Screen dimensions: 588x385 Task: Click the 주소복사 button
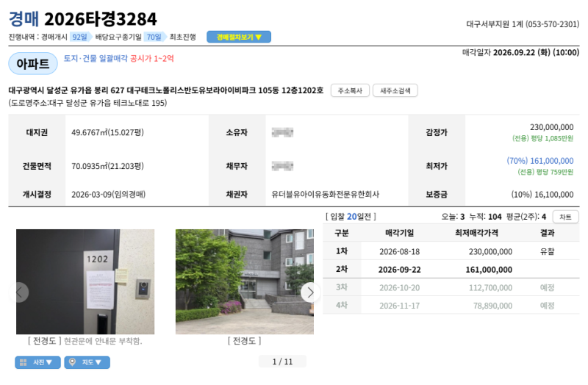tap(350, 90)
